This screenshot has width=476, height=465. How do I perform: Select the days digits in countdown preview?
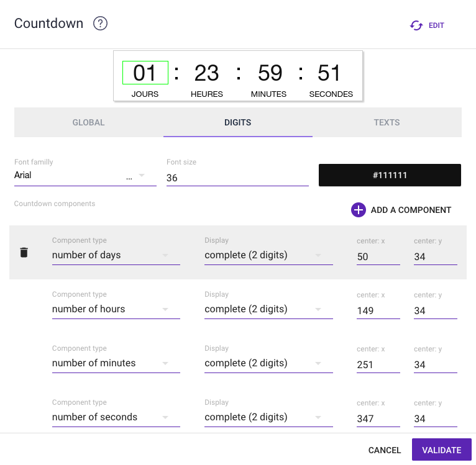pos(145,73)
